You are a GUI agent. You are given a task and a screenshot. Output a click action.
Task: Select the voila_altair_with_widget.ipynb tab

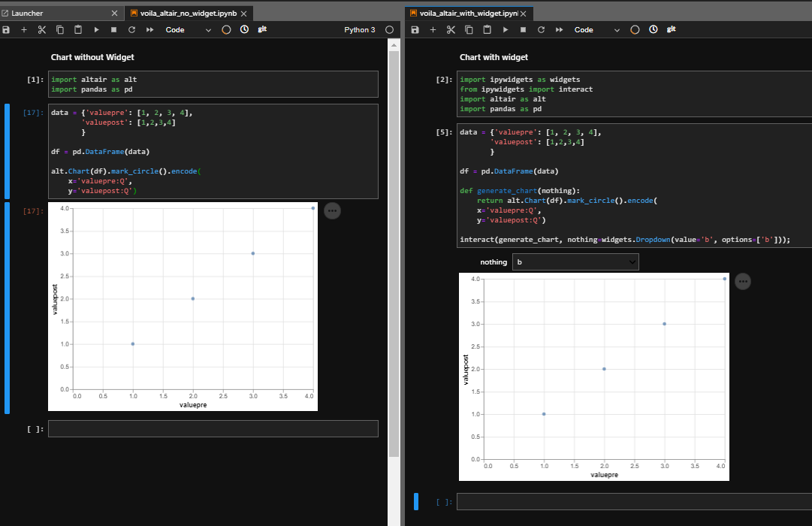466,13
